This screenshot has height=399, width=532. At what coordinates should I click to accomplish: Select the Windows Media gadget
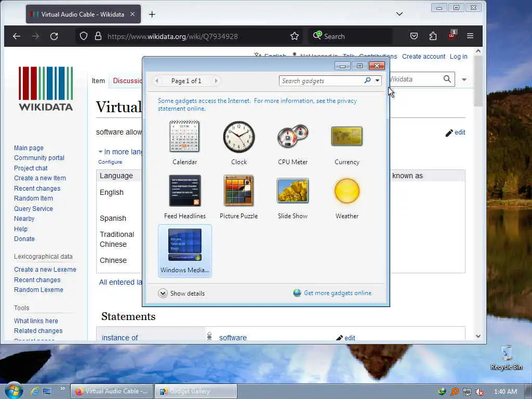(x=185, y=251)
